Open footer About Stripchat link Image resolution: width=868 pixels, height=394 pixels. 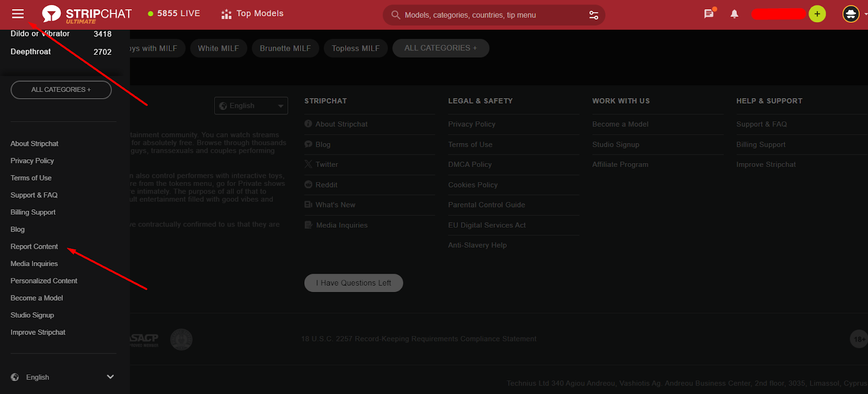pos(342,124)
